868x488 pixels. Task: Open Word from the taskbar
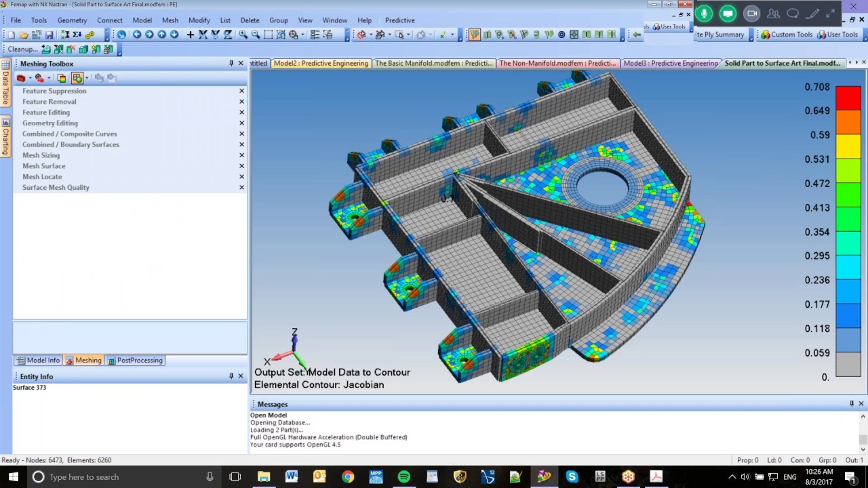pyautogui.click(x=292, y=476)
